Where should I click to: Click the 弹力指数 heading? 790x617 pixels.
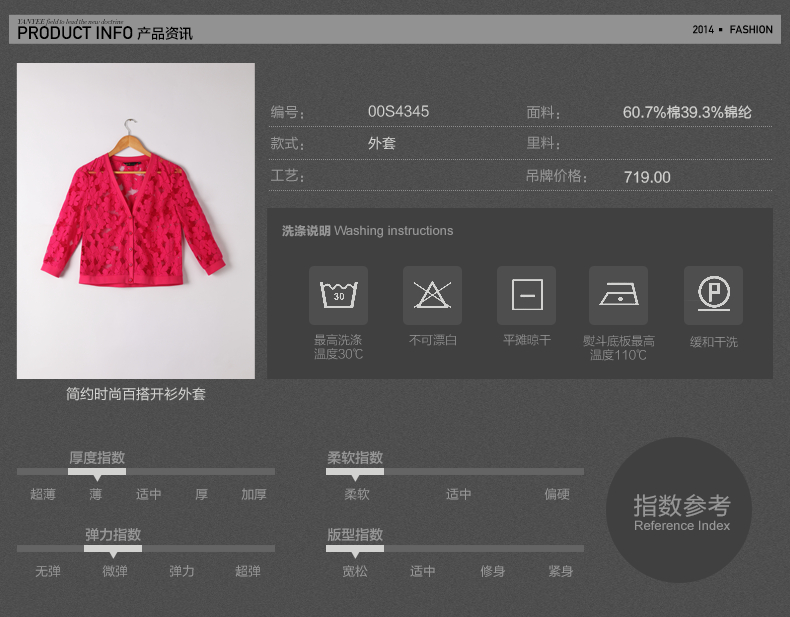pyautogui.click(x=113, y=534)
